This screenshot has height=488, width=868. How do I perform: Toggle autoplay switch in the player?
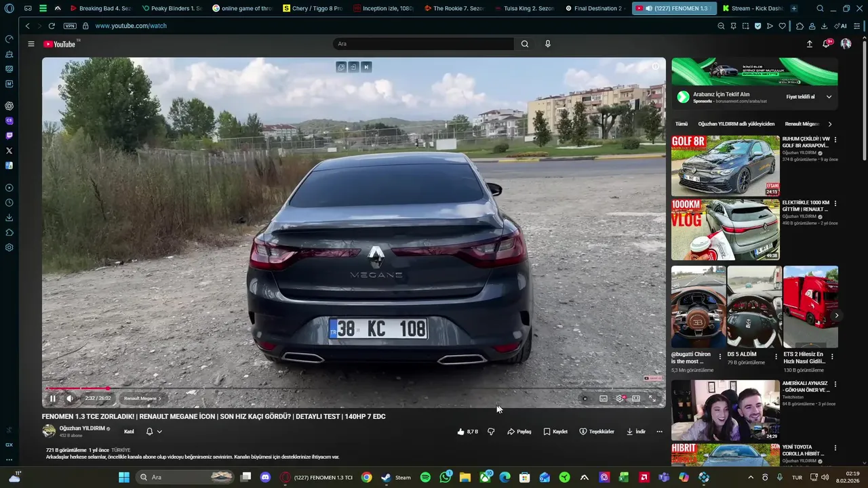[x=585, y=399]
